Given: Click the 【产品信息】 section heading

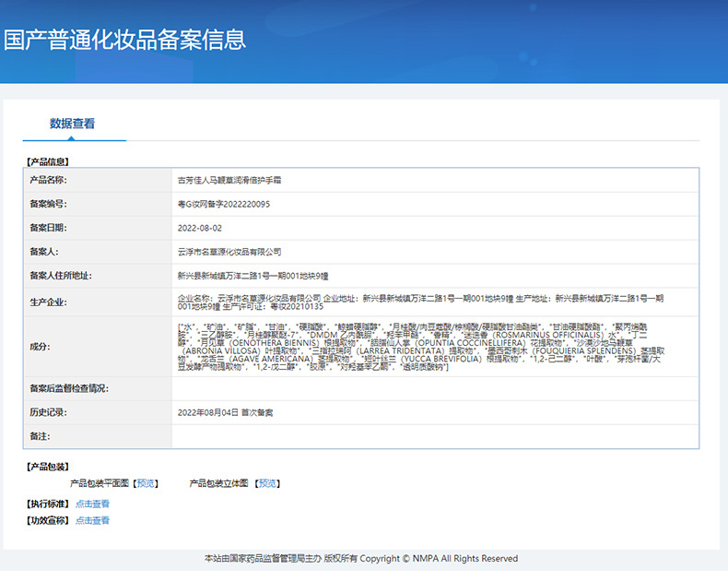Looking at the screenshot, I should 48,161.
